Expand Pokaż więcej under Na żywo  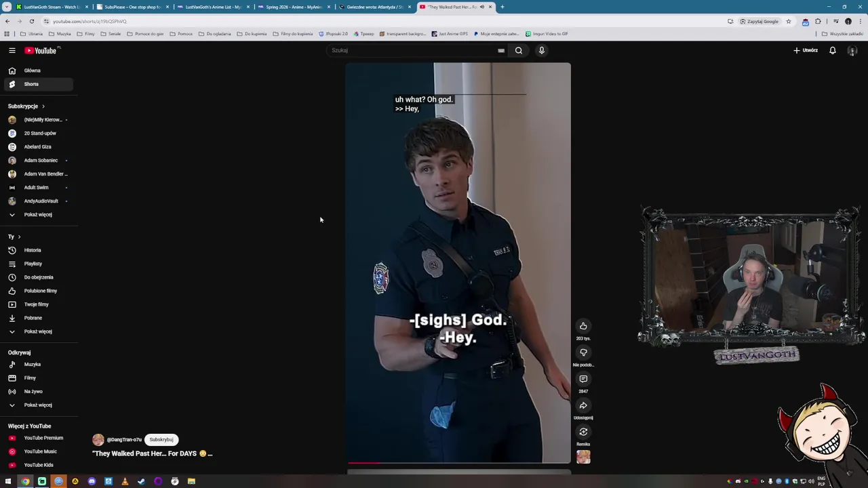pyautogui.click(x=38, y=405)
